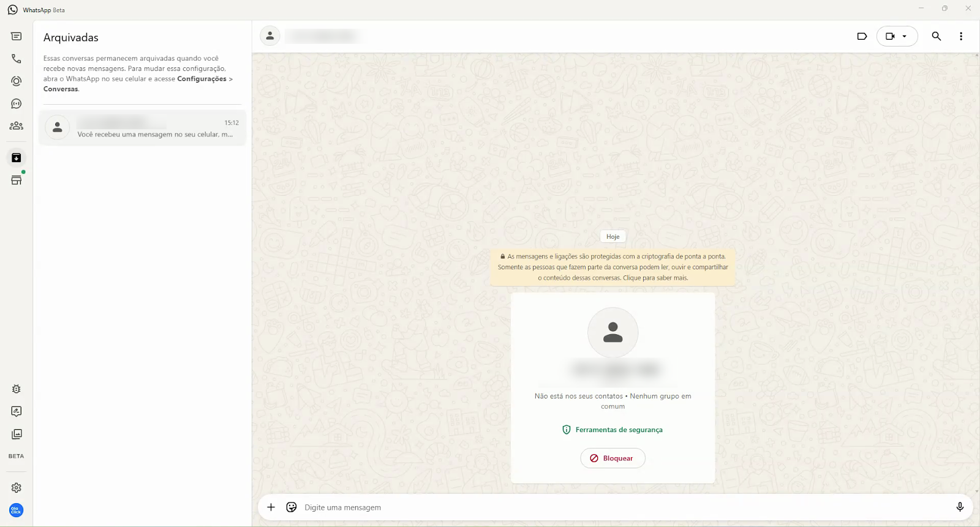Screen dimensions: 980x527
Task: Select the Archived chats tab icon
Action: (17, 158)
